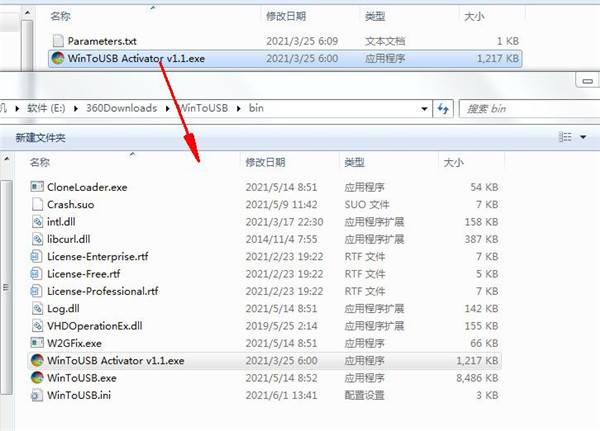This screenshot has width=600, height=431.
Task: Click the VHDOperationEx.dll file icon
Action: [x=37, y=326]
